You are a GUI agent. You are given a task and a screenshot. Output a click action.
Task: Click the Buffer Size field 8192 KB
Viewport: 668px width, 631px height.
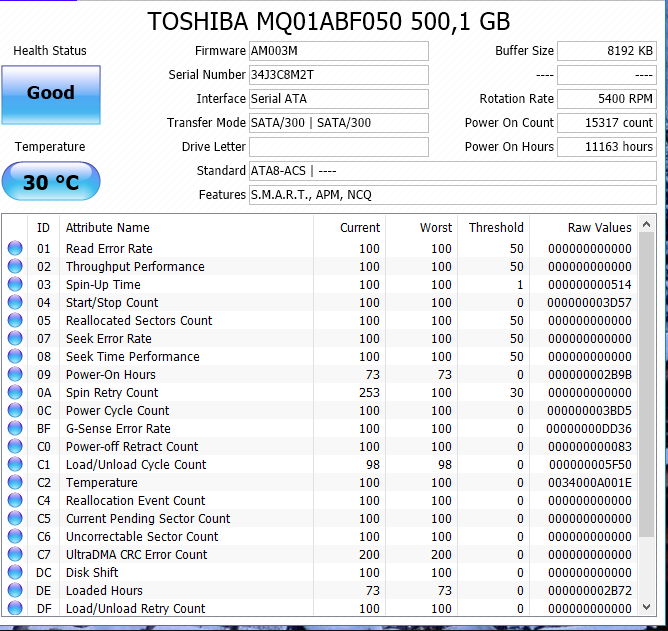[x=607, y=51]
